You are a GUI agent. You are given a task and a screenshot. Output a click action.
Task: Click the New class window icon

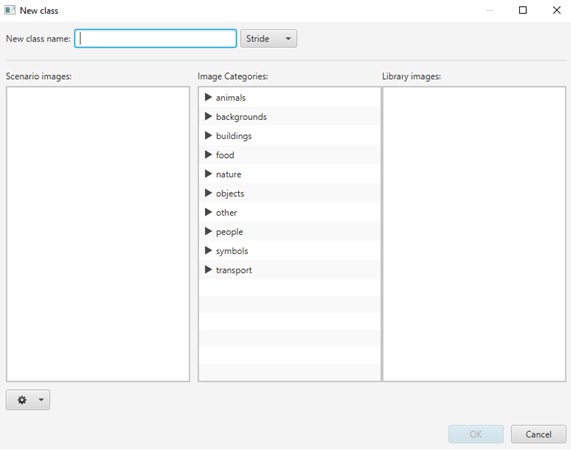coord(9,10)
